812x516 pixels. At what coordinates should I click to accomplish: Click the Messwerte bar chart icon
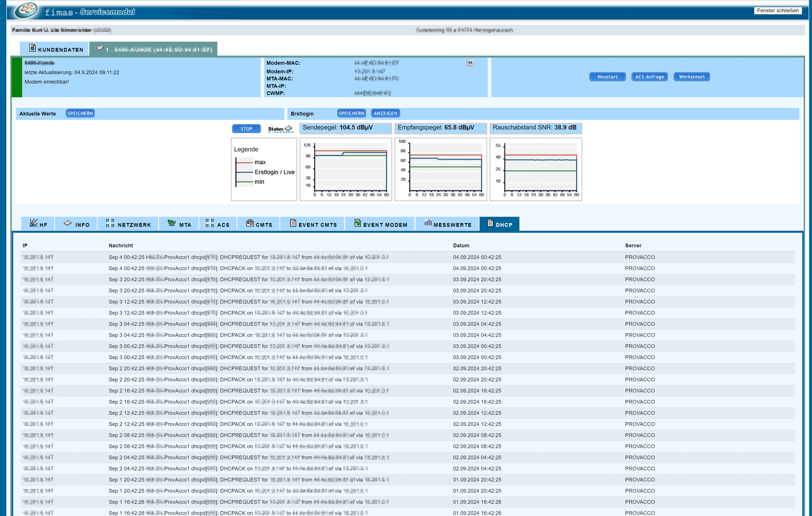428,223
